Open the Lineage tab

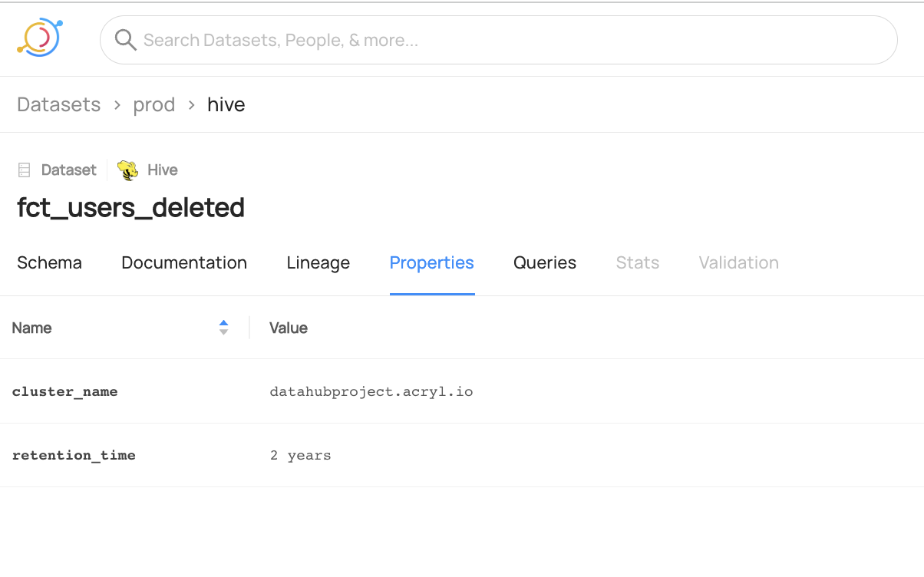tap(318, 262)
